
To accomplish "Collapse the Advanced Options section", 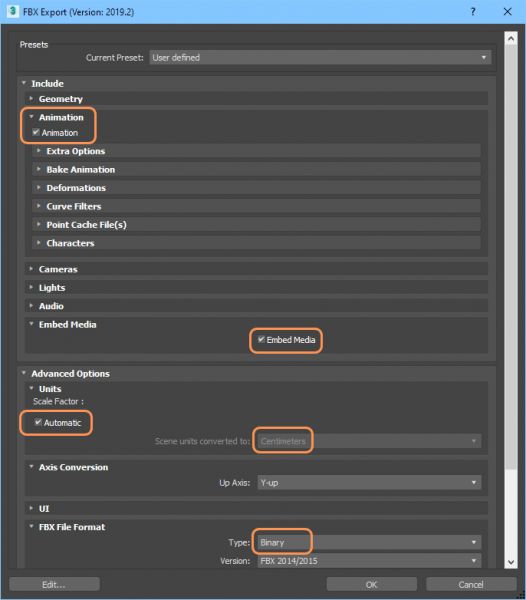I will tap(65, 373).
